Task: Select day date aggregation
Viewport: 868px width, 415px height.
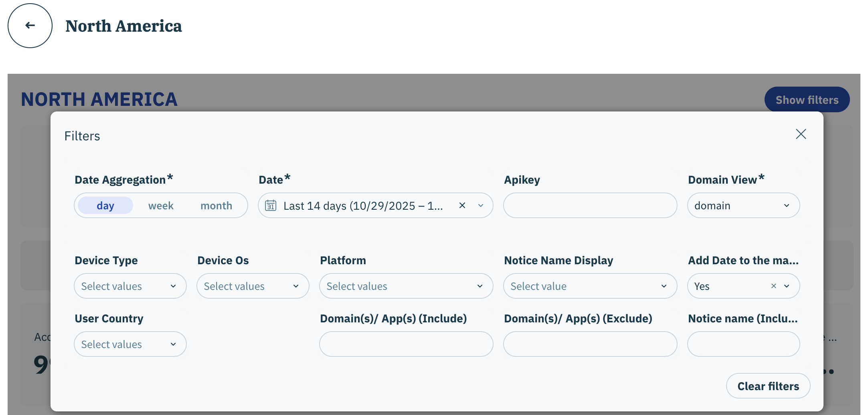Action: point(105,206)
